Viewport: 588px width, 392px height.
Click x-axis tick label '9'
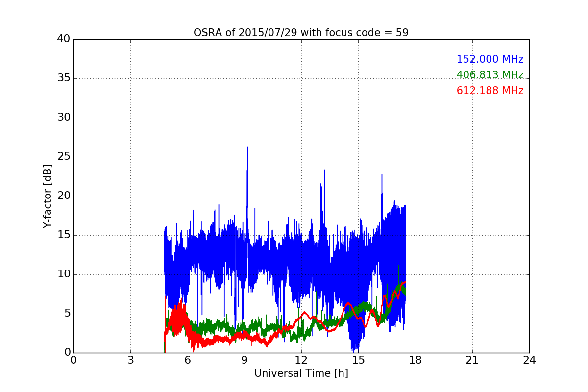point(245,360)
